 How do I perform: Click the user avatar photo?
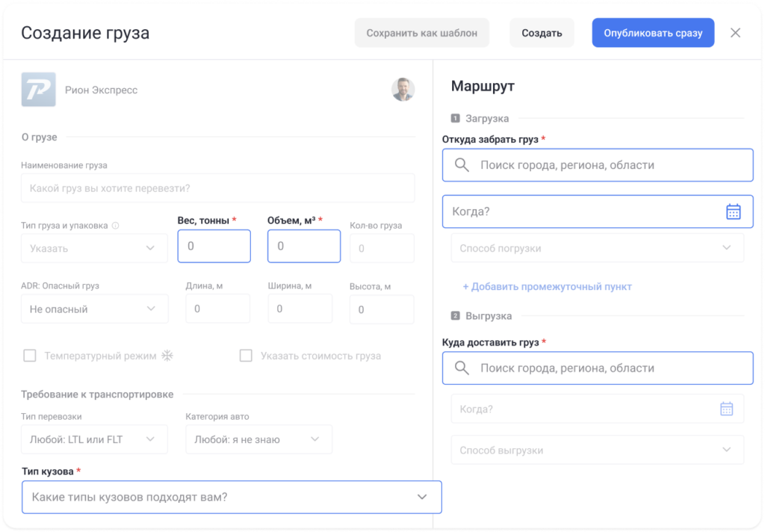(403, 88)
